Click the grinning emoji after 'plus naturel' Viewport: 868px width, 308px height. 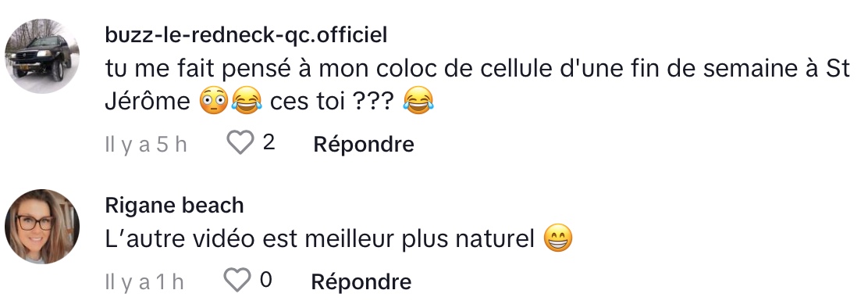[557, 239]
